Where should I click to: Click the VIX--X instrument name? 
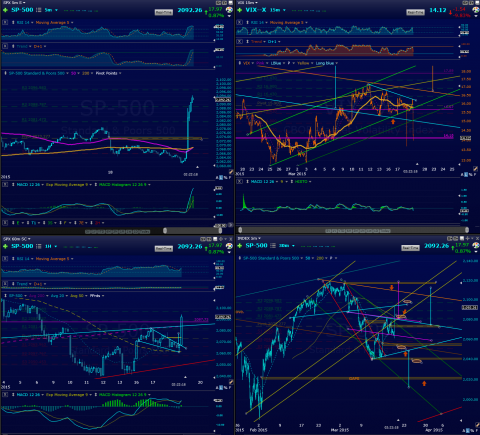[x=256, y=10]
